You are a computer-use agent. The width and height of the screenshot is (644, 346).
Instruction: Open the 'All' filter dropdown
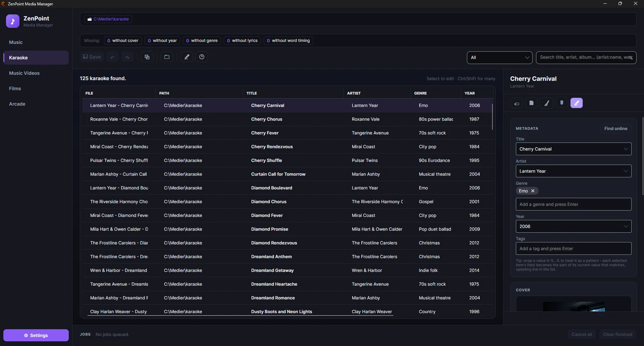pos(499,58)
